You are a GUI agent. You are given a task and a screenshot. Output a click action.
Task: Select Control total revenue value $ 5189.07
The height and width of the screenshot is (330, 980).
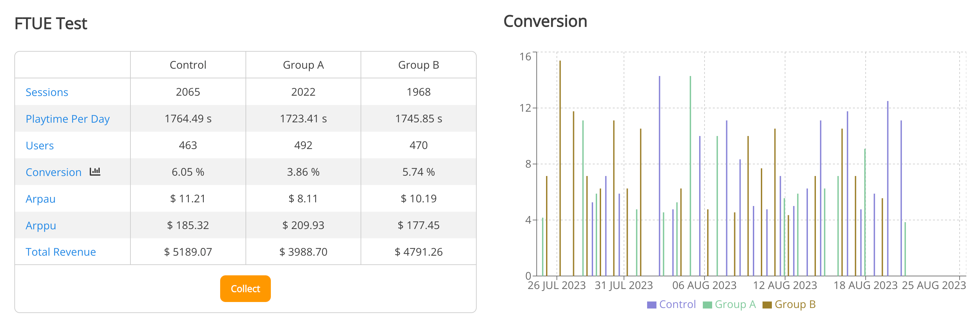(188, 252)
